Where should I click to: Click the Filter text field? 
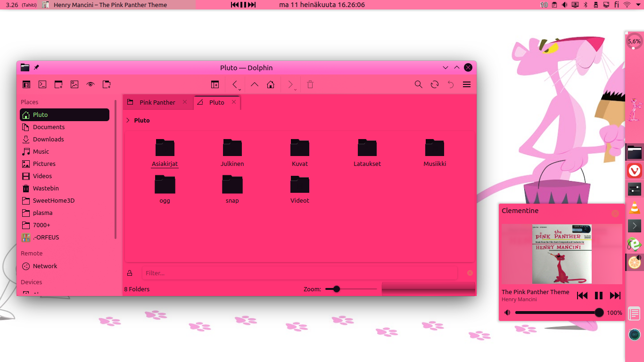[299, 273]
